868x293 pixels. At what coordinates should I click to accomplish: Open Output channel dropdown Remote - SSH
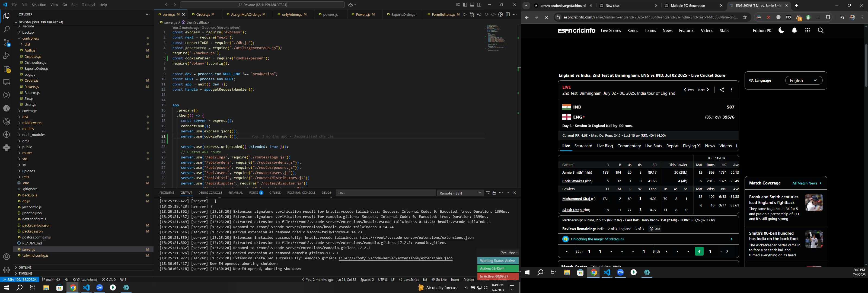coord(460,193)
